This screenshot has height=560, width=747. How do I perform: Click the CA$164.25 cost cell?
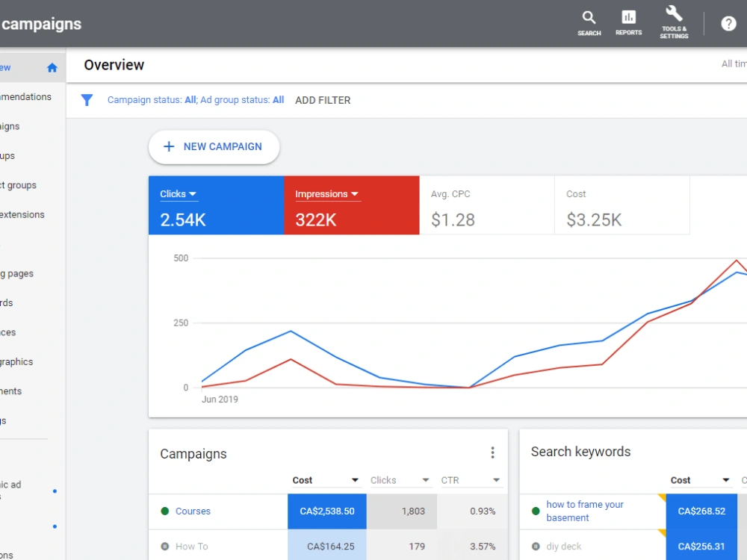click(327, 546)
